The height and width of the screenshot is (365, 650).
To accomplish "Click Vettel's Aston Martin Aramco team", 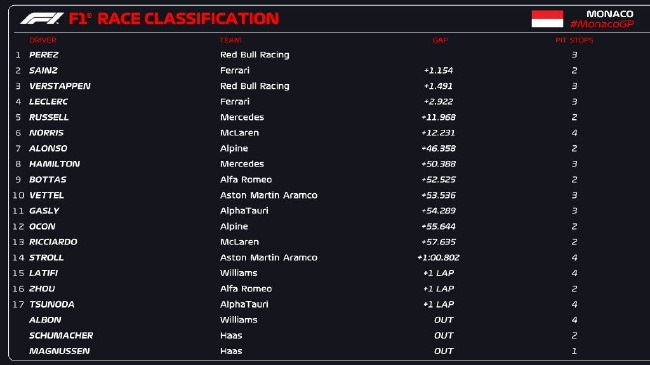I will (x=269, y=195).
